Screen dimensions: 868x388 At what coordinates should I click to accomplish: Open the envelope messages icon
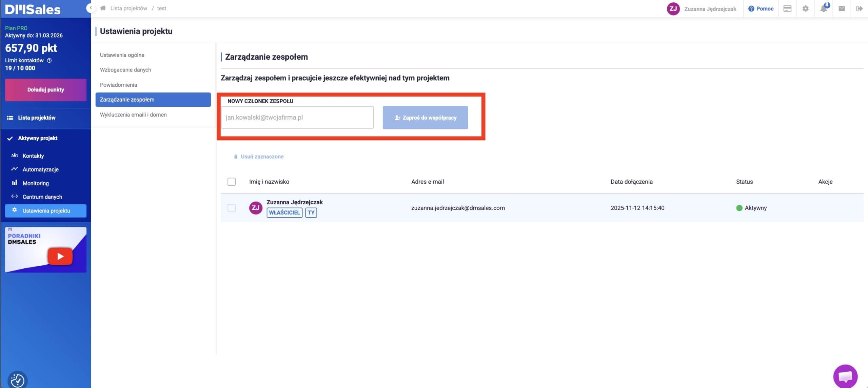click(x=841, y=9)
